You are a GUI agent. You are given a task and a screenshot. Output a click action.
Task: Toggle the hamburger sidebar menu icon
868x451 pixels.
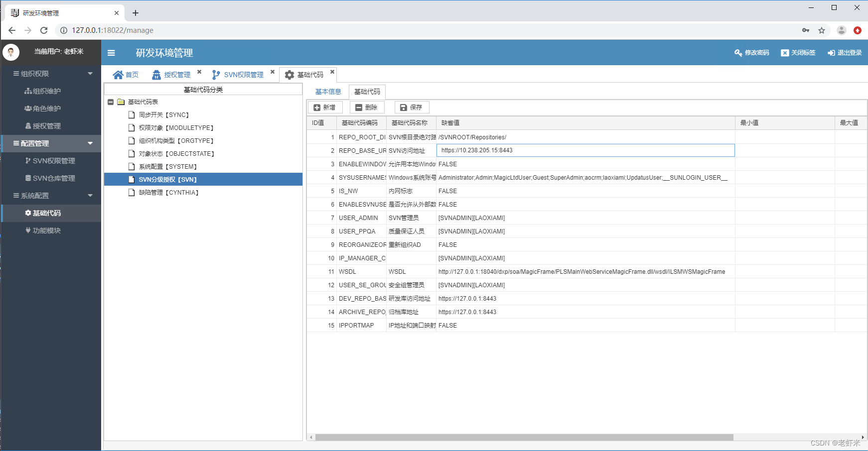(x=111, y=53)
